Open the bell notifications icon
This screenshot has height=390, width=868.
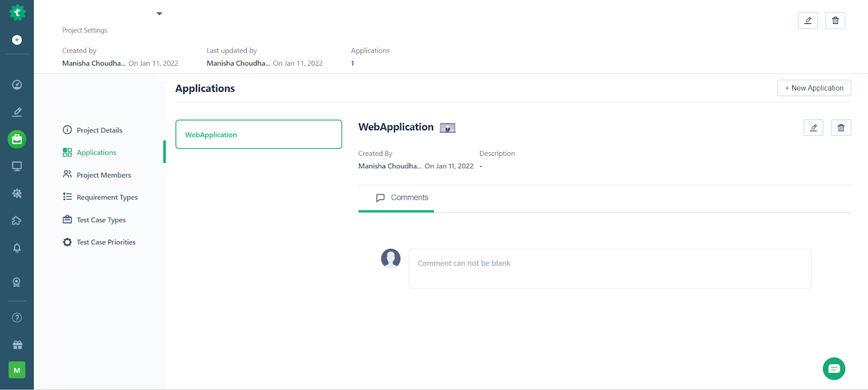(17, 248)
